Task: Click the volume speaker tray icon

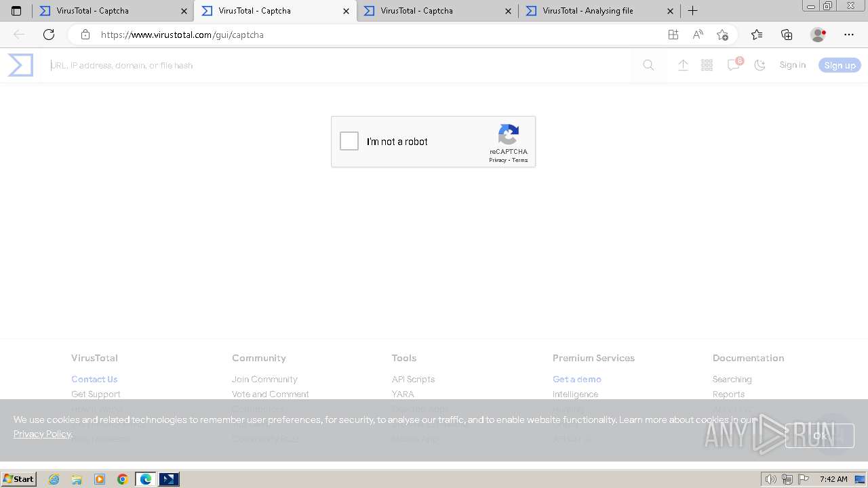Action: coord(770,479)
